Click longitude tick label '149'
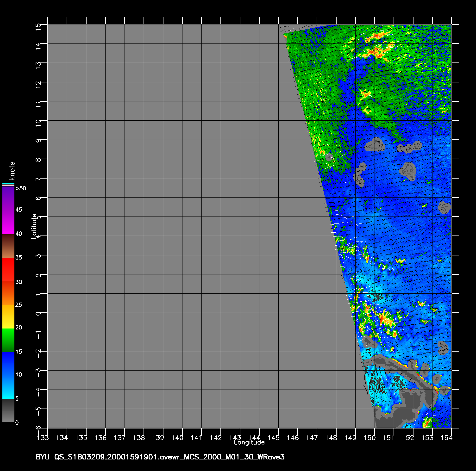This screenshot has width=476, height=471. [x=350, y=438]
